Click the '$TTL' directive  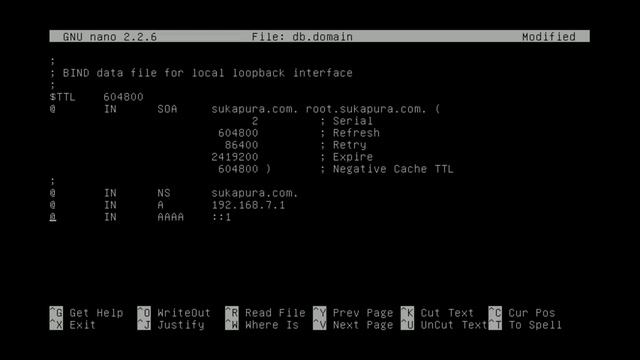62,97
